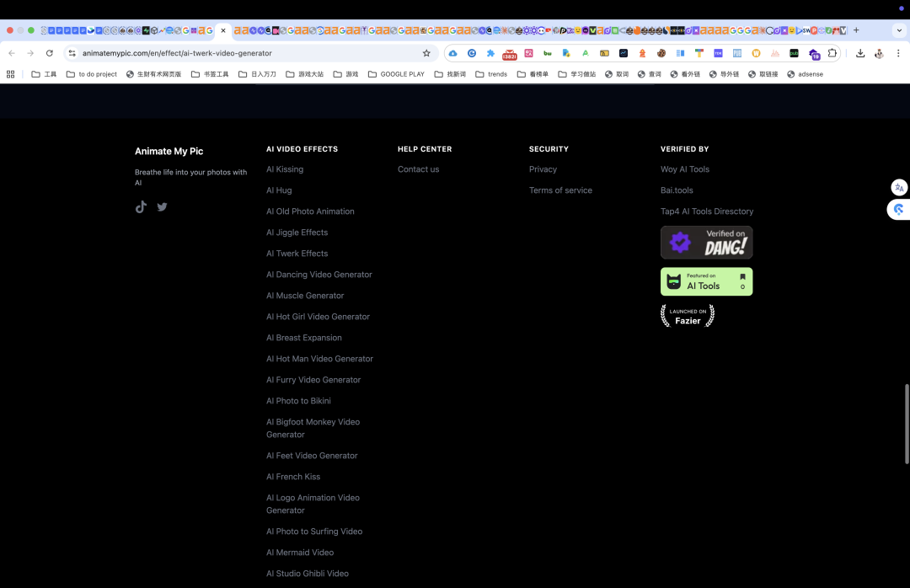Click the cookie extension icon

(661, 53)
